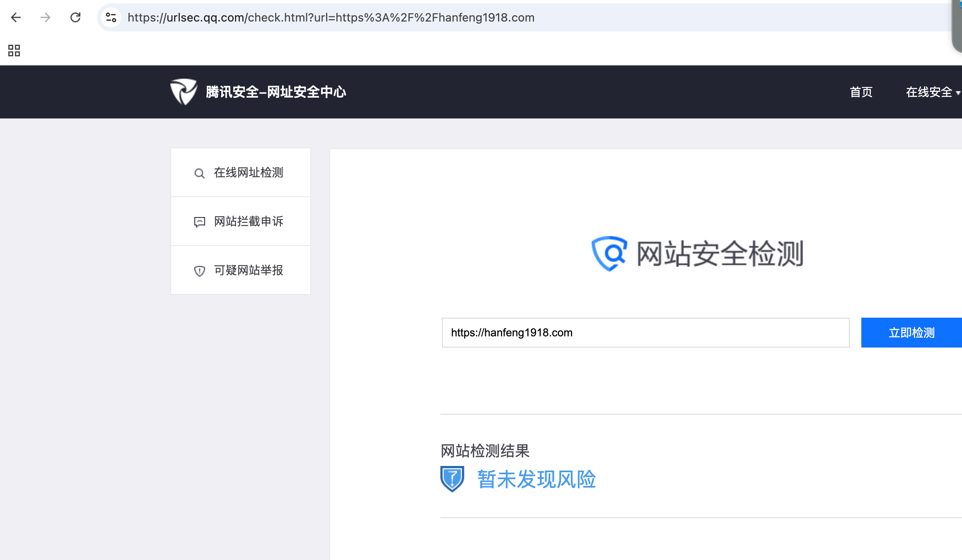This screenshot has height=560, width=962.
Task: Click the shield icon beside 可疑网站举报
Action: coord(199,271)
